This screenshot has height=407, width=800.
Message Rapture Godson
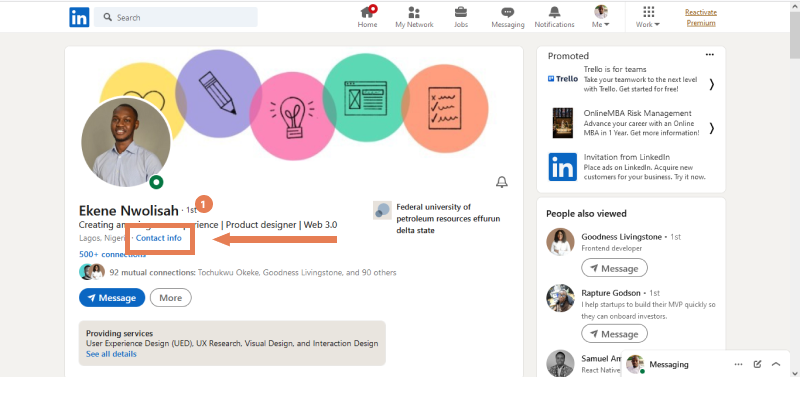point(614,334)
